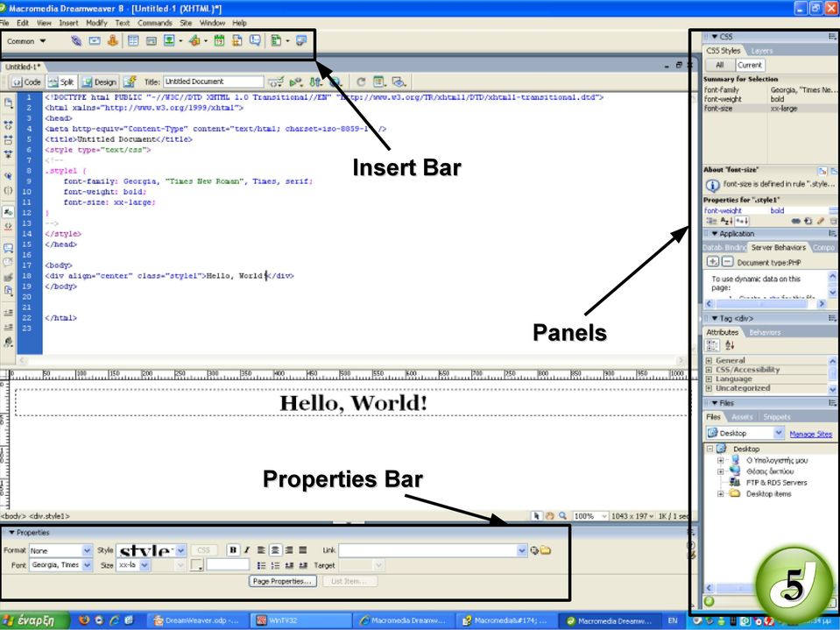Image resolution: width=840 pixels, height=630 pixels.
Task: Click the Comment icon in Insert bar
Action: pos(255,40)
